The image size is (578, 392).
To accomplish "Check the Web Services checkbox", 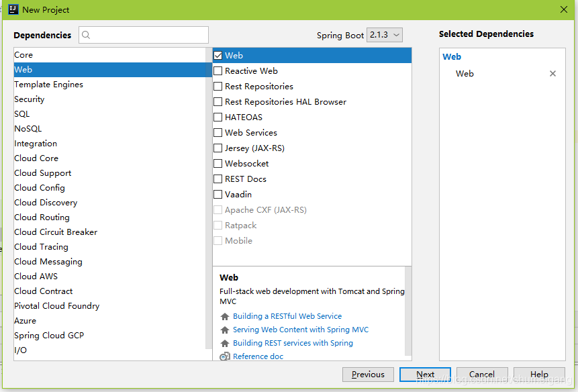I will point(218,133).
